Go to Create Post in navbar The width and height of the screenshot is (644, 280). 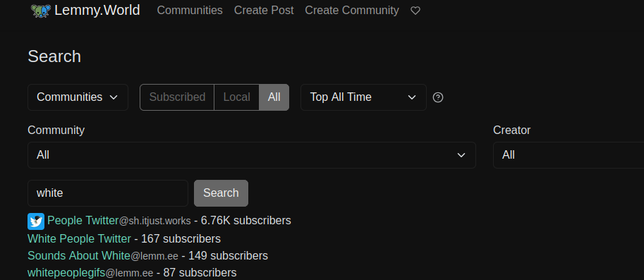pos(264,11)
